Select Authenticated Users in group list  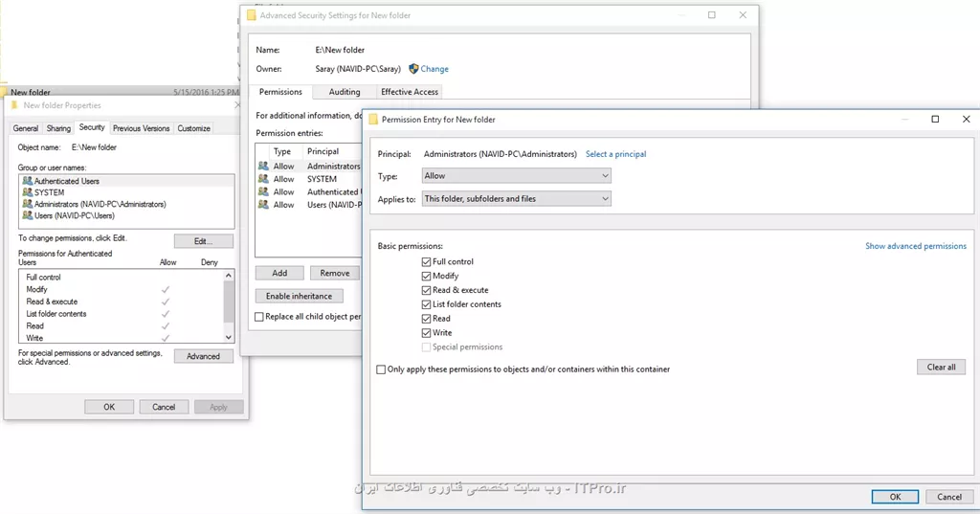coord(127,181)
